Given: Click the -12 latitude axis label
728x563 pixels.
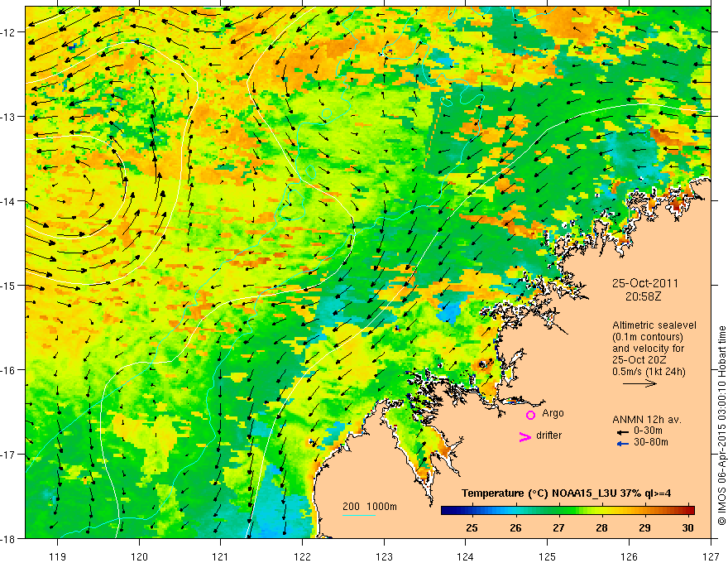Looking at the screenshot, I should [x=8, y=32].
